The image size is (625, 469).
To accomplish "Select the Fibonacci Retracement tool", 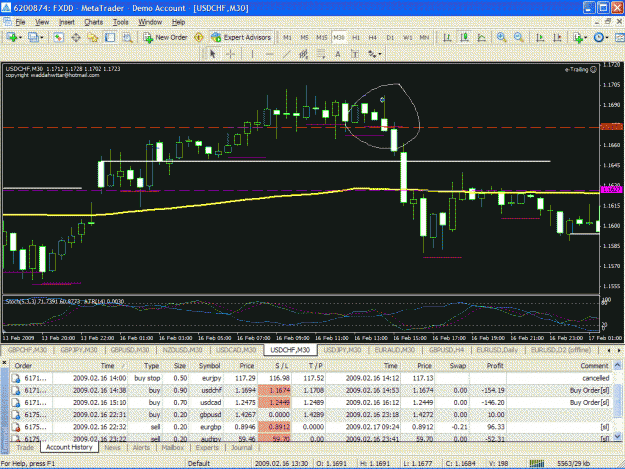I will click(x=320, y=54).
